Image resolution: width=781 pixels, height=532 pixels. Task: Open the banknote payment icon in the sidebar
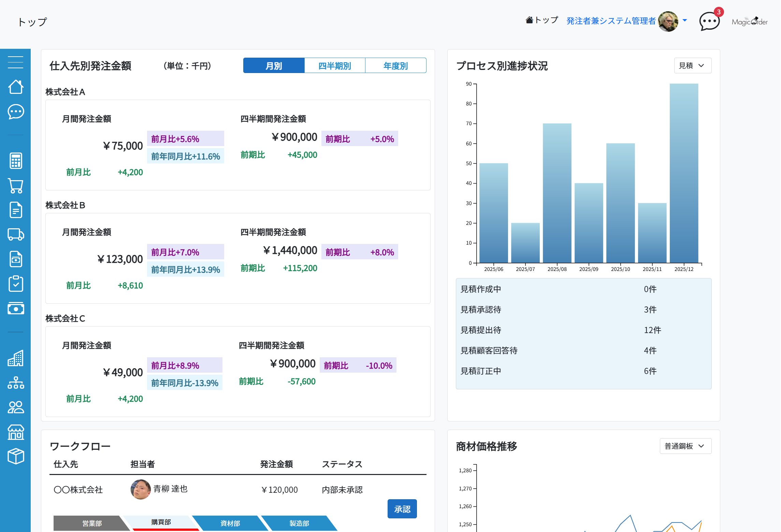point(16,308)
